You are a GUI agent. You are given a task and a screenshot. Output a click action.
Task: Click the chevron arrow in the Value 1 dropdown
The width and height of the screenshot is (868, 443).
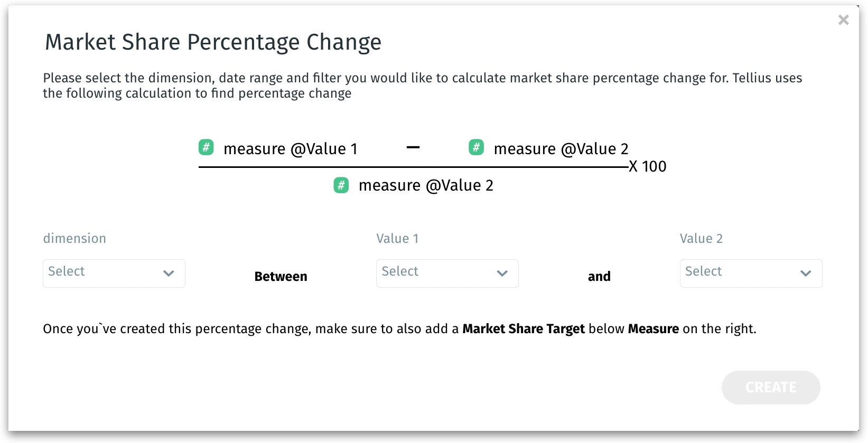click(502, 274)
